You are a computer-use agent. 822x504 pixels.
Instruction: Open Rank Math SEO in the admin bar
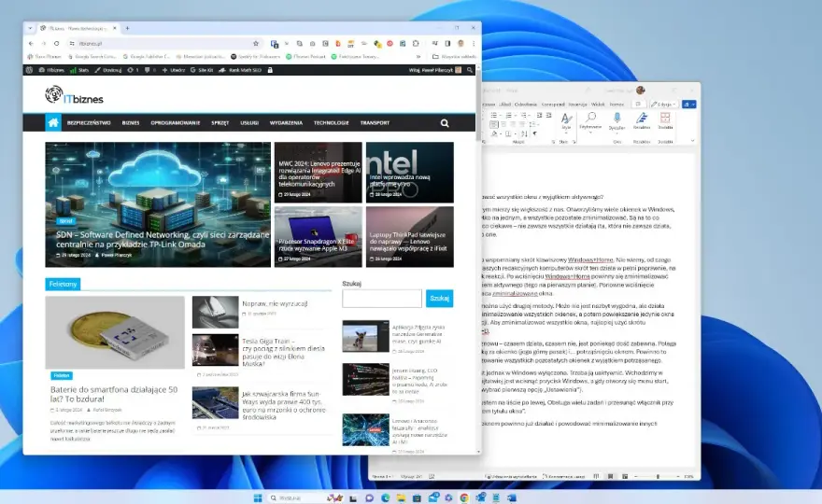tap(240, 70)
